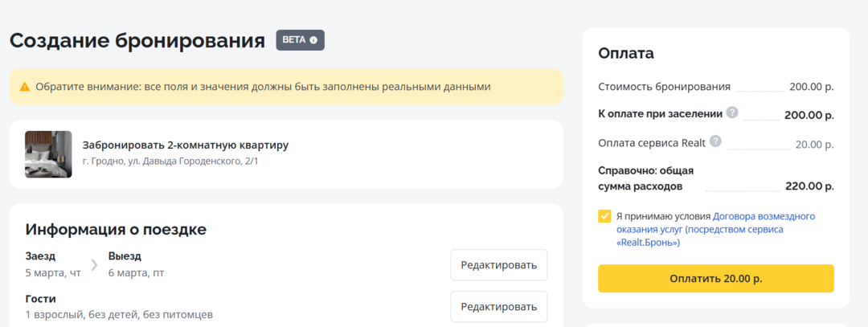Click the question icon next to "Оплата сервиса Realt"
The height and width of the screenshot is (327, 868).
(x=714, y=142)
